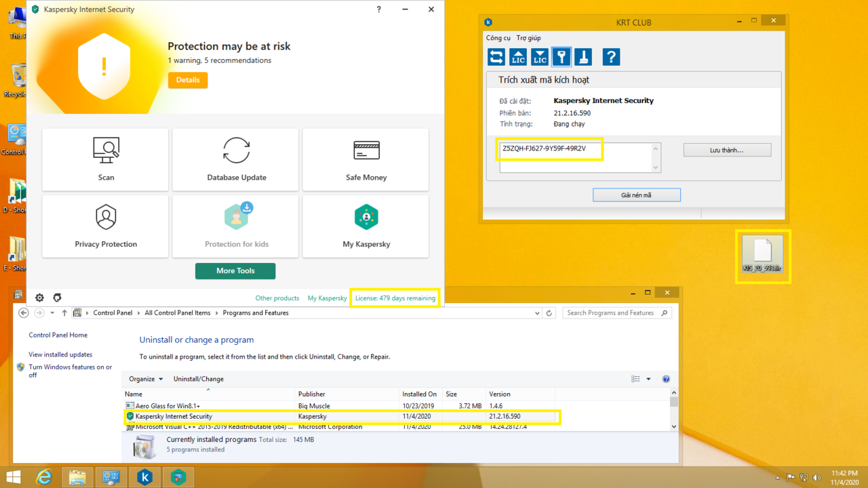
Task: Click the KRT CLUB taskbar icon
Action: click(144, 477)
